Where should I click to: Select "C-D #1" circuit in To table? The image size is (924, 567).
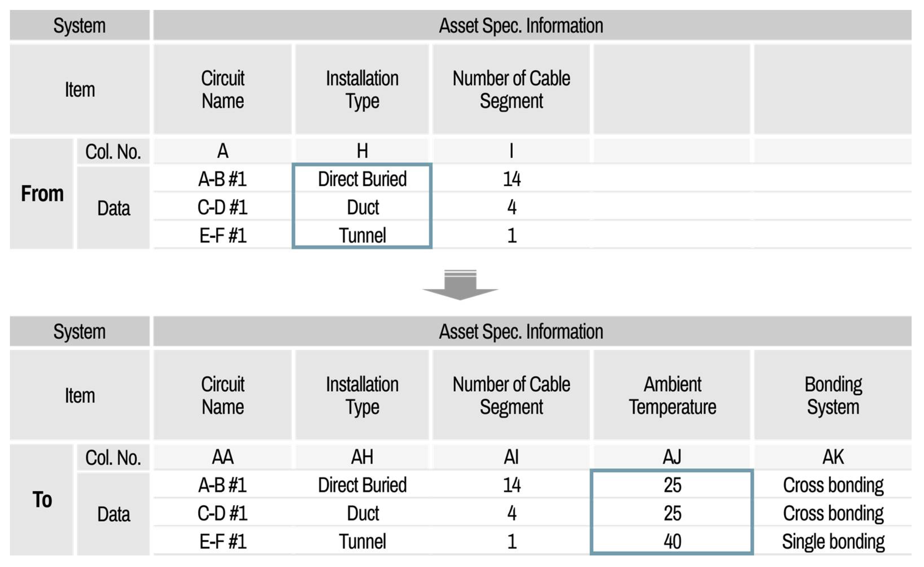pos(223,513)
